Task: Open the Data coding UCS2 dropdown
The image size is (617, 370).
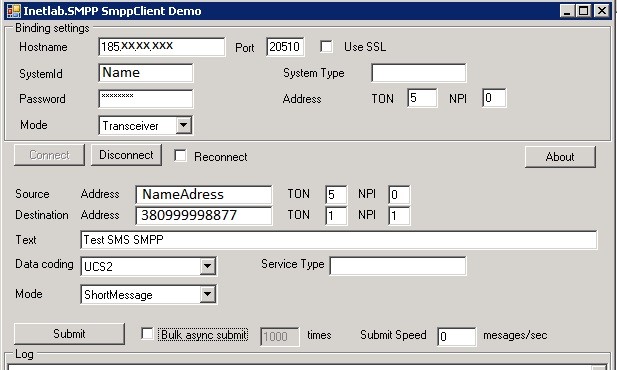Action: click(207, 266)
